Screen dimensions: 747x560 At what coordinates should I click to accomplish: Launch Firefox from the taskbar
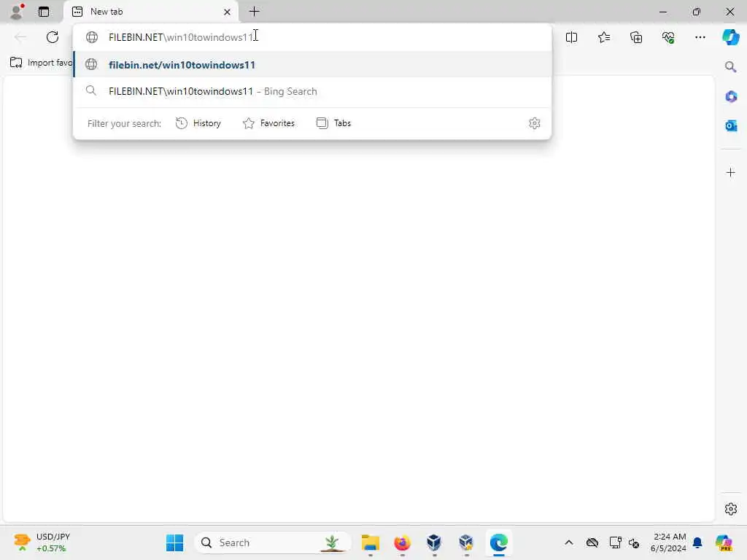(x=403, y=542)
